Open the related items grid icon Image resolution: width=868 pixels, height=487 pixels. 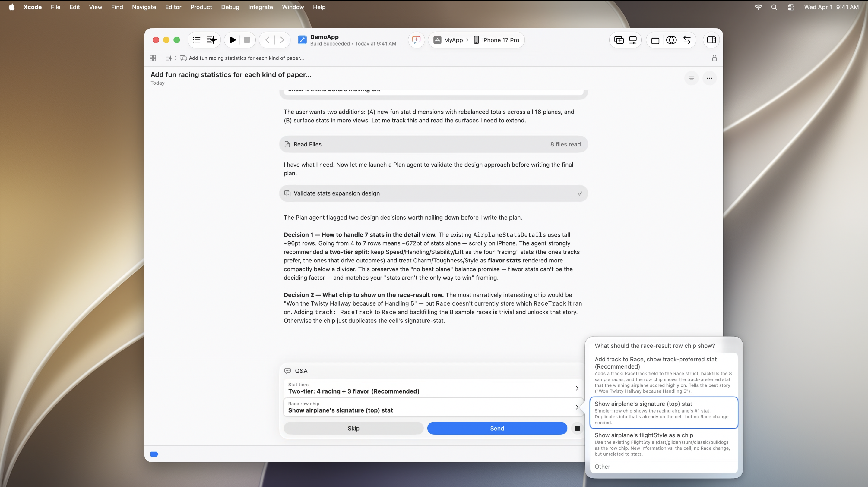pos(153,58)
